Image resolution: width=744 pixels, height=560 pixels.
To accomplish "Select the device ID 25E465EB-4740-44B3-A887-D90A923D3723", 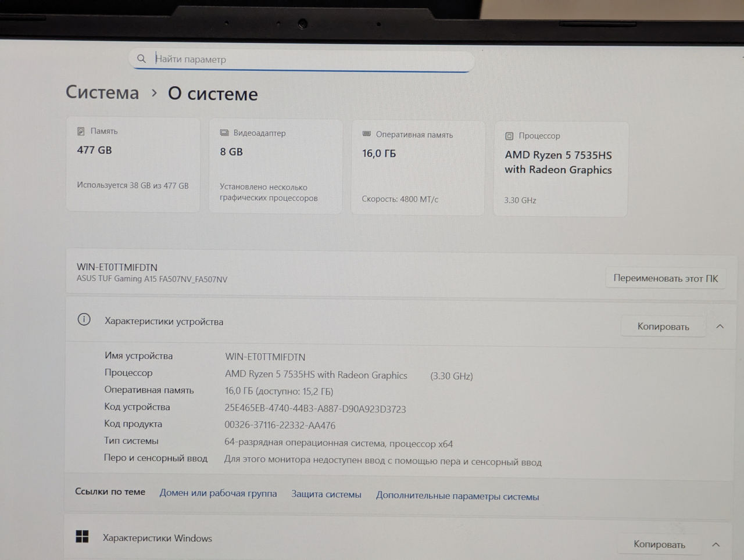I will pyautogui.click(x=315, y=409).
